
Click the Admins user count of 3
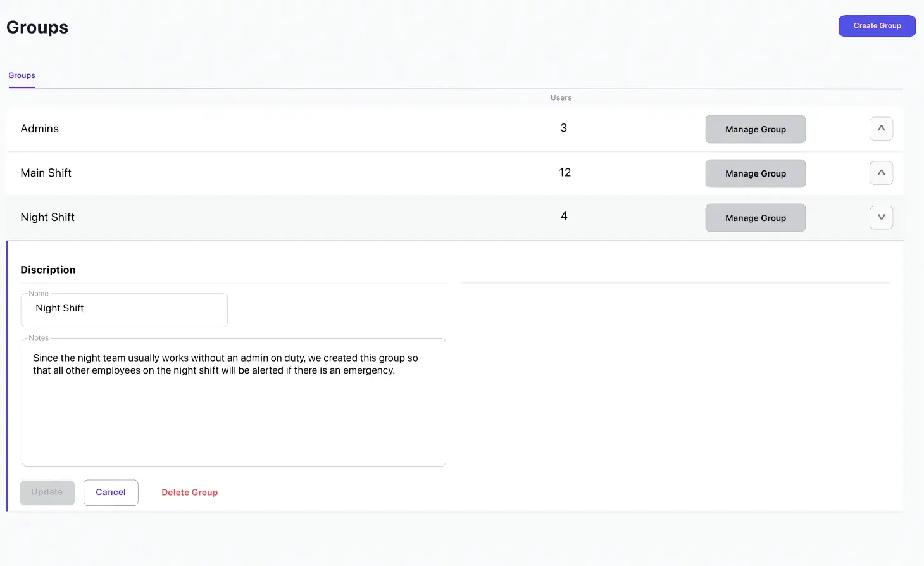[563, 128]
